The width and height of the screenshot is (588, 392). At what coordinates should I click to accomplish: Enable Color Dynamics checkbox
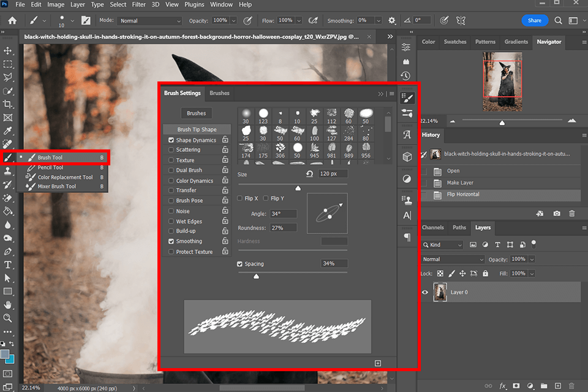[x=171, y=181]
